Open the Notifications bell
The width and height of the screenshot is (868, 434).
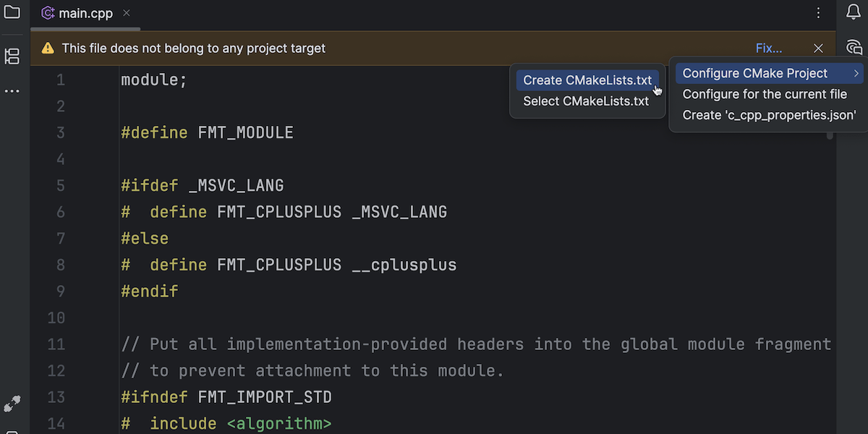[x=854, y=12]
